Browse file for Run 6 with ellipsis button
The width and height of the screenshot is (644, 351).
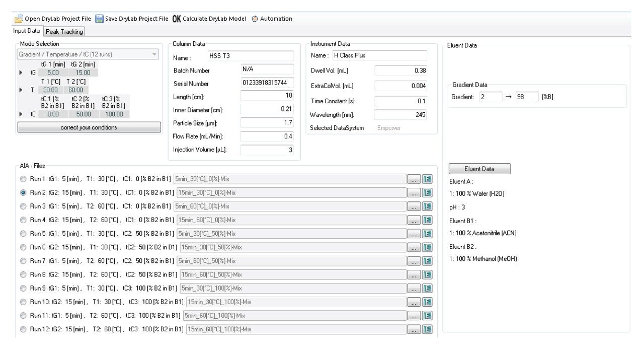tap(414, 247)
